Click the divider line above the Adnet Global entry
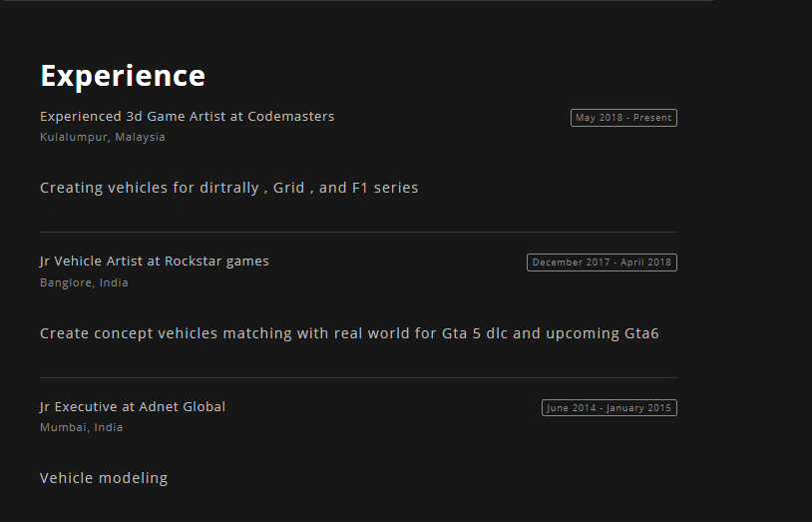 click(358, 377)
